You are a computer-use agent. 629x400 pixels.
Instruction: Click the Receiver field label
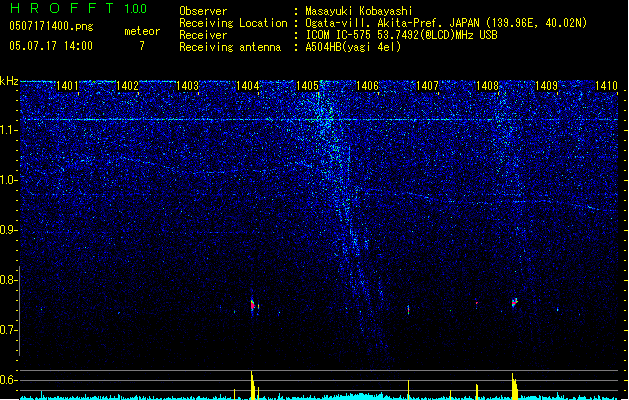[x=203, y=35]
